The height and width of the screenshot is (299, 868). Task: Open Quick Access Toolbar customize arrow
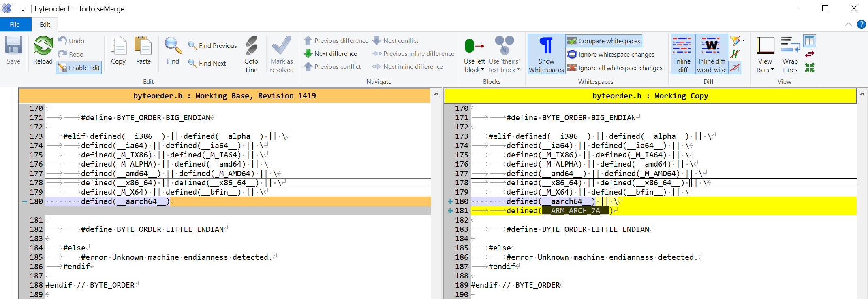[x=23, y=9]
